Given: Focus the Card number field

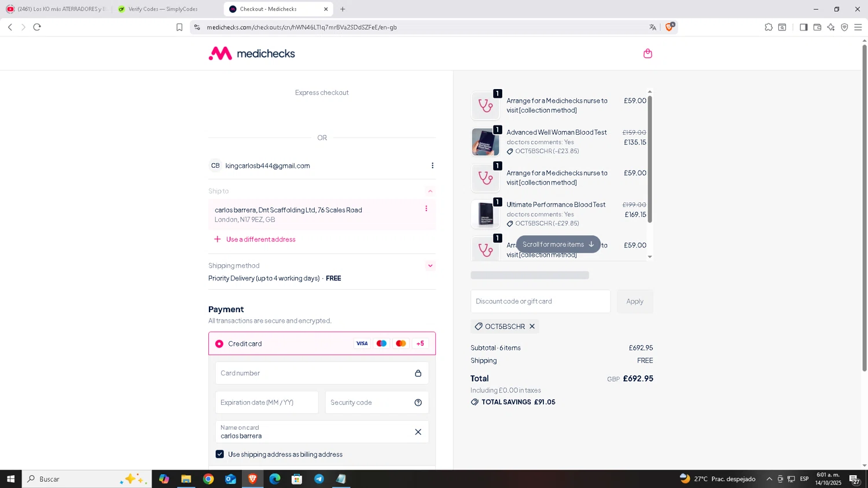Looking at the screenshot, I should [322, 374].
